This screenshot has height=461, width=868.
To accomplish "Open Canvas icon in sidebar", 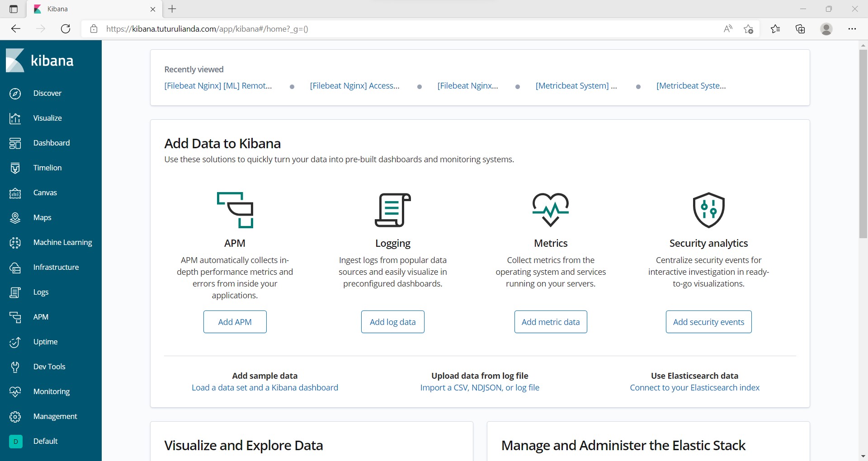I will pos(15,193).
